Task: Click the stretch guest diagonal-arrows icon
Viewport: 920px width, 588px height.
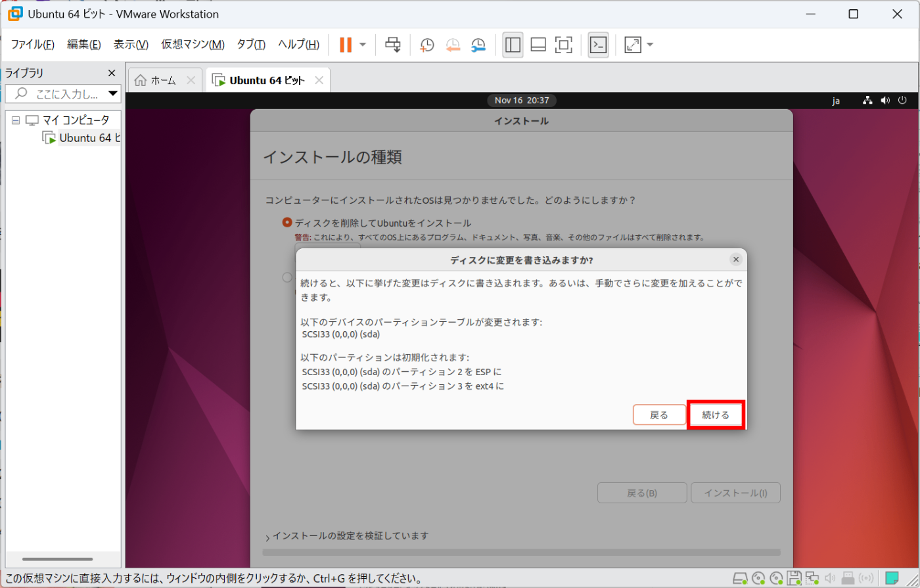Action: [633, 45]
